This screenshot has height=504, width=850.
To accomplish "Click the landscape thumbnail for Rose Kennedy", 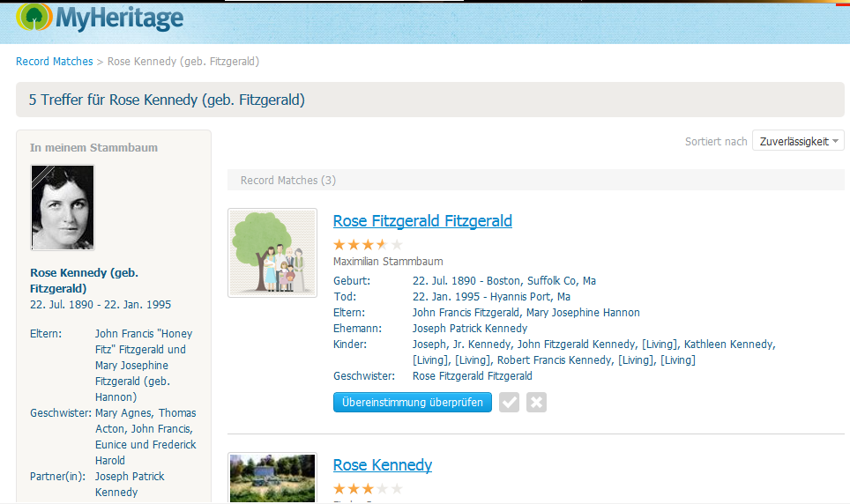I will point(272,478).
